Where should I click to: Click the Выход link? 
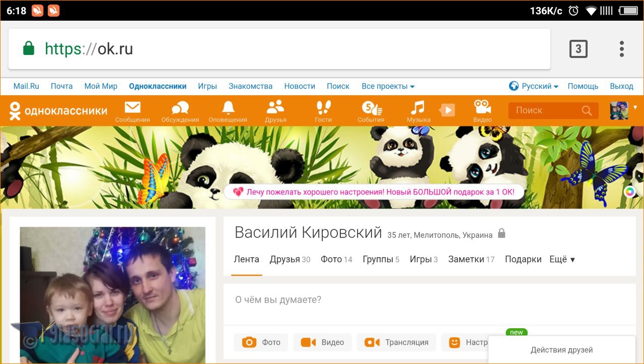(621, 86)
